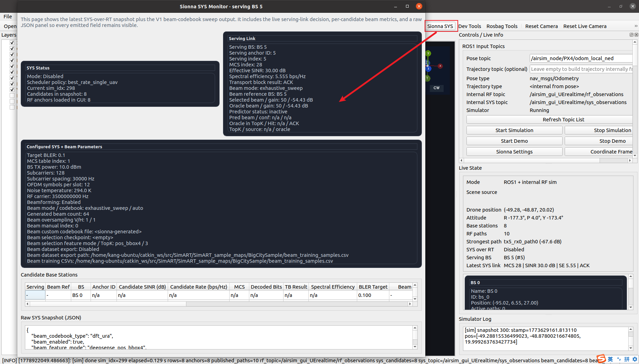This screenshot has height=364, width=639.
Task: Click 'Generated beam count: 64' text
Action: pos(58,214)
